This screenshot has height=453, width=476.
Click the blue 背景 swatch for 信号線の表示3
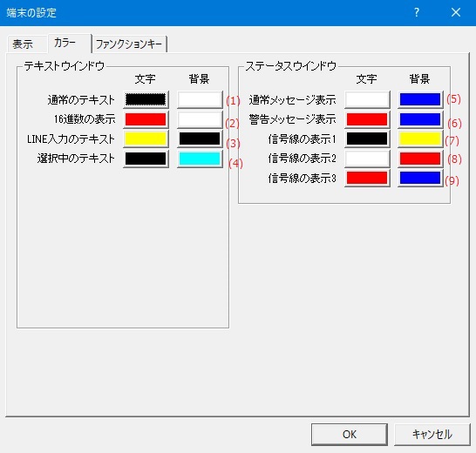(x=420, y=178)
